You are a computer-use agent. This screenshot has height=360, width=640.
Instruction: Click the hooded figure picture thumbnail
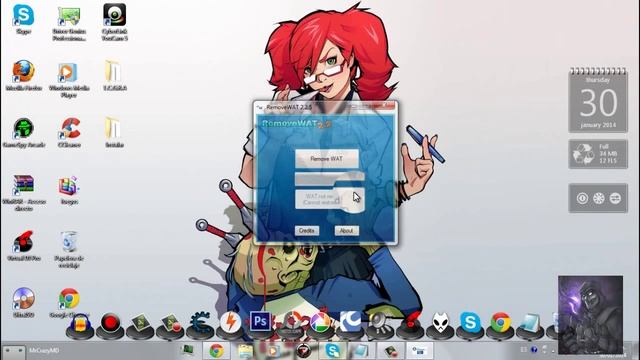[591, 315]
